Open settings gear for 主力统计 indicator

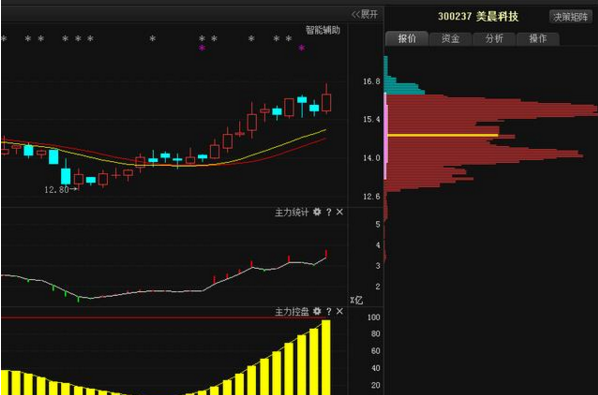(x=317, y=212)
